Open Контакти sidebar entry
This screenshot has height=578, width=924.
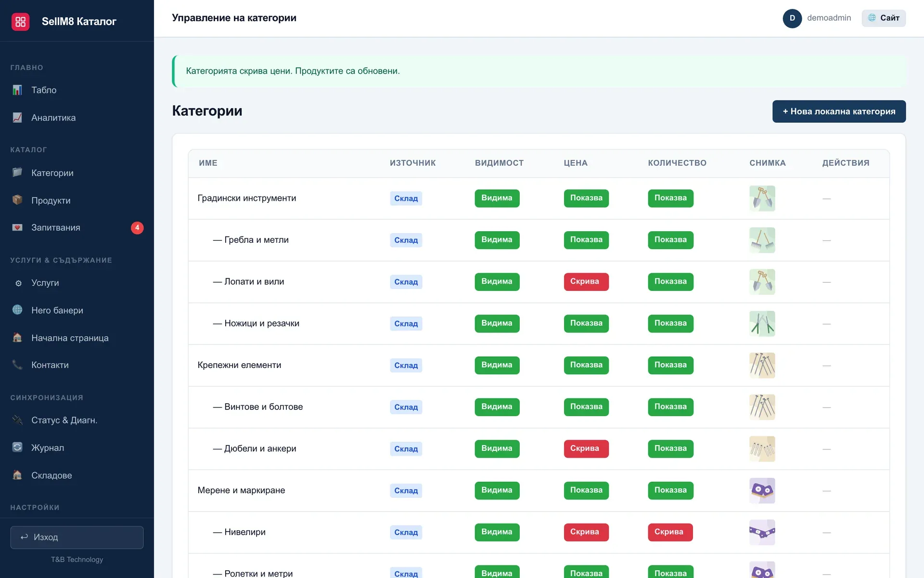[x=77, y=365]
